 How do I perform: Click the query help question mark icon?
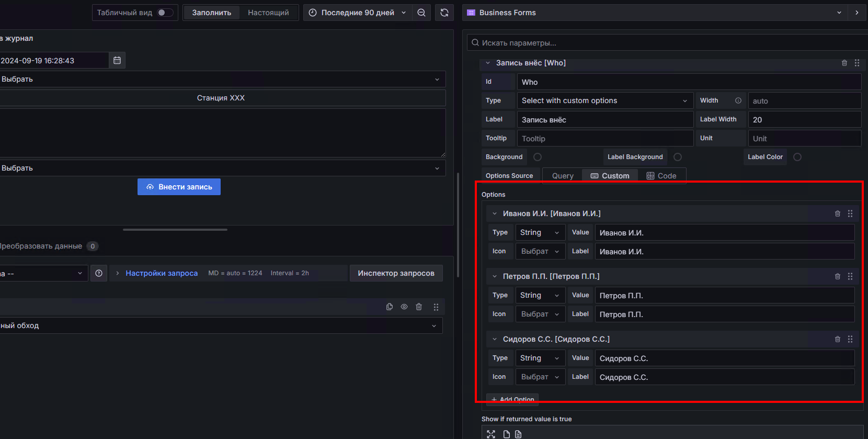pos(99,273)
